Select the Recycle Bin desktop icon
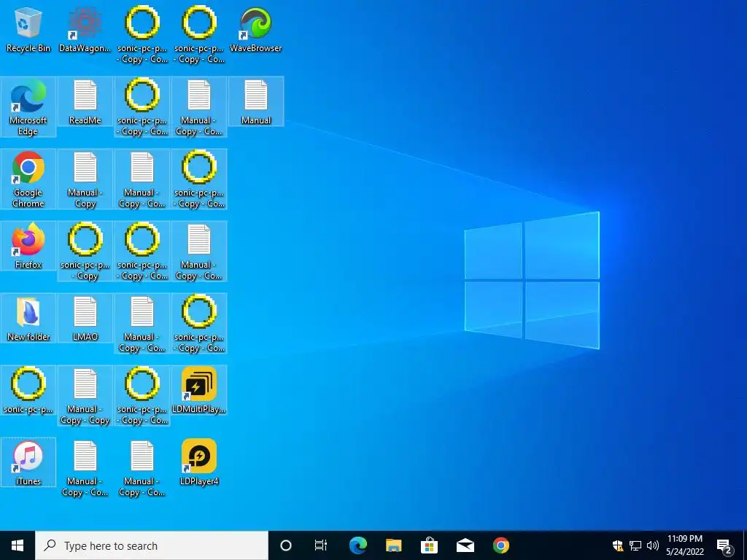Image resolution: width=747 pixels, height=560 pixels. tap(28, 29)
